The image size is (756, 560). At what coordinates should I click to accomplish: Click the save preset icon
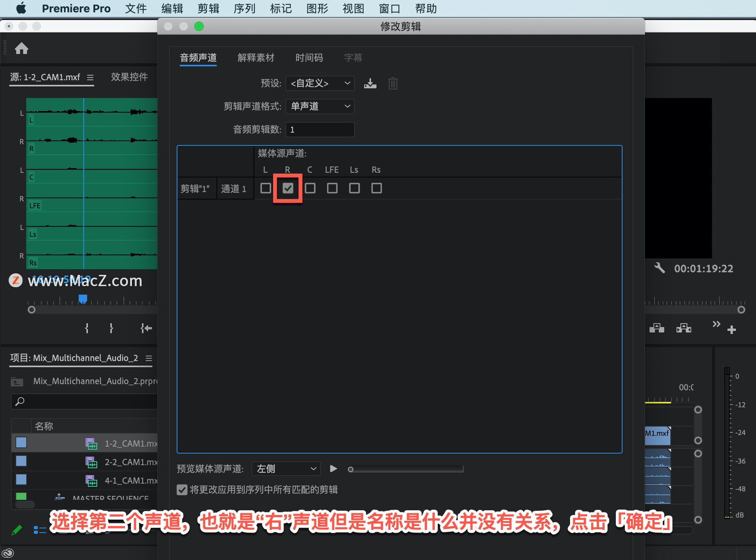(370, 83)
